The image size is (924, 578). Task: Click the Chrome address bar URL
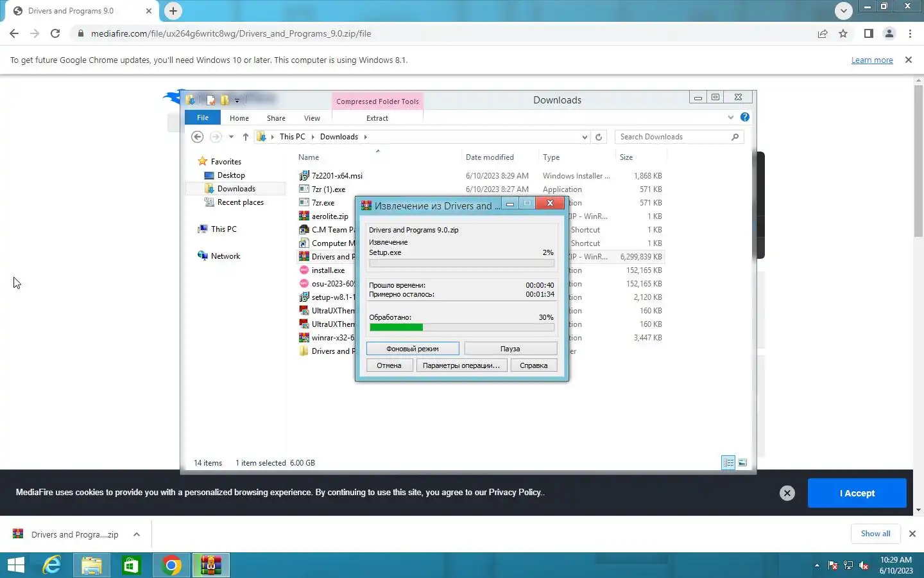(x=231, y=33)
